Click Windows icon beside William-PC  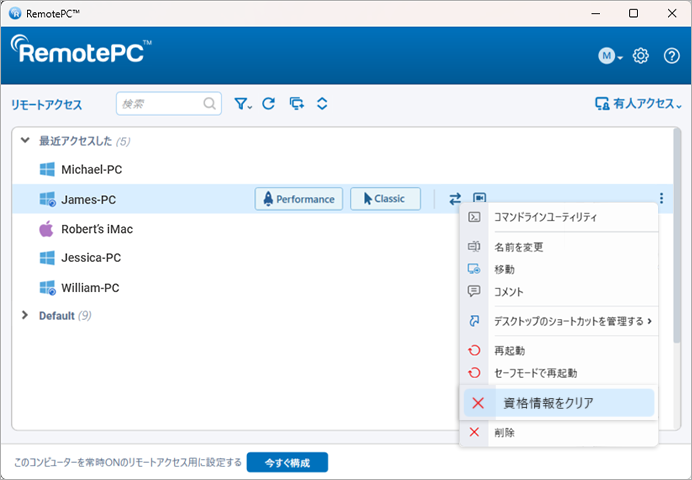tap(47, 288)
